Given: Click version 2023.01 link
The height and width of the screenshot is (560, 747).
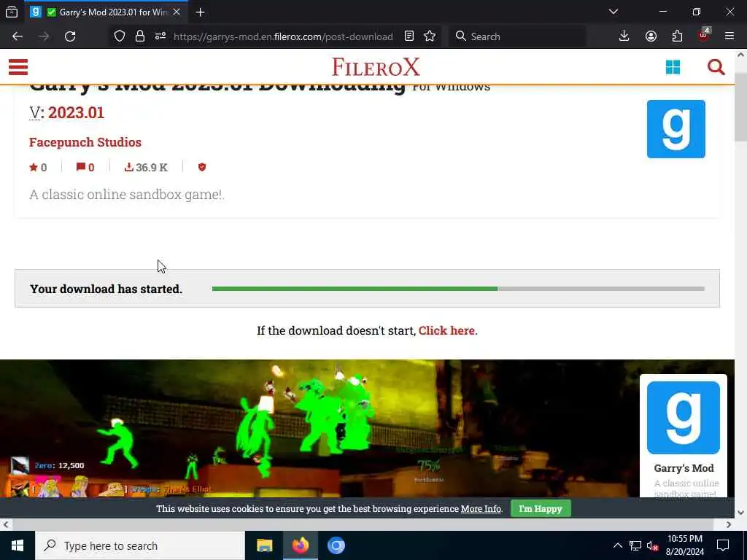Looking at the screenshot, I should click(x=76, y=112).
